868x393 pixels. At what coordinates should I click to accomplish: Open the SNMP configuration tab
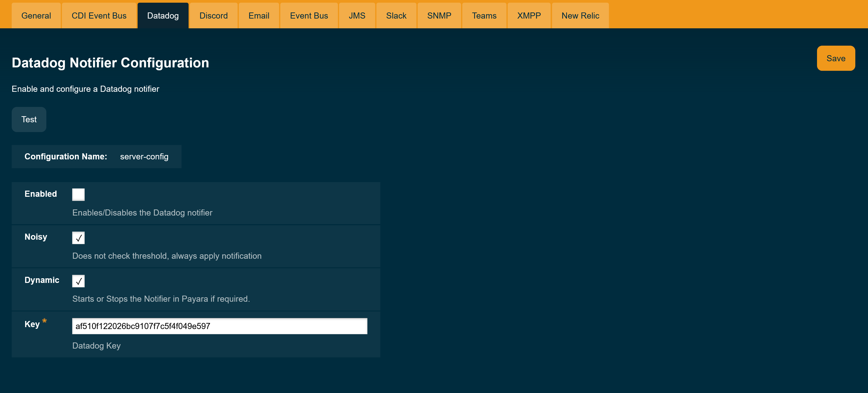click(x=439, y=15)
